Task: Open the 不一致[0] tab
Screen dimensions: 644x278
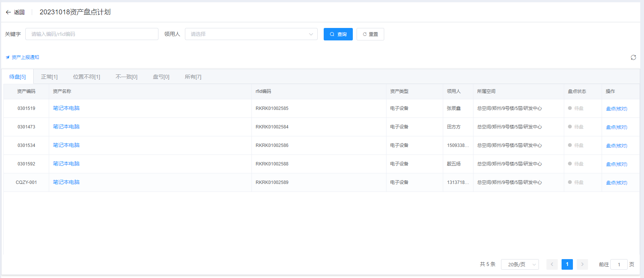Action: point(126,77)
